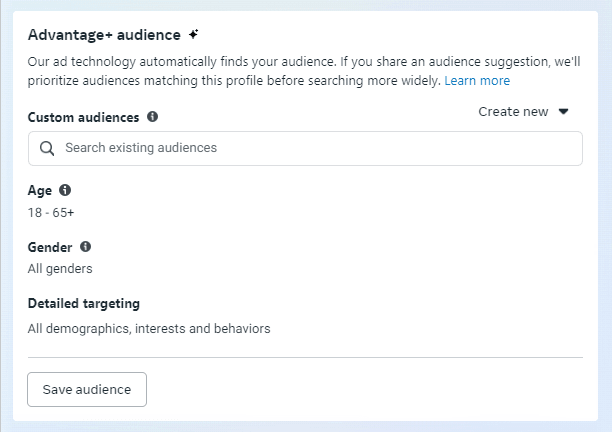Click All demographics, interests and behaviors text
This screenshot has width=612, height=432.
pyautogui.click(x=149, y=329)
